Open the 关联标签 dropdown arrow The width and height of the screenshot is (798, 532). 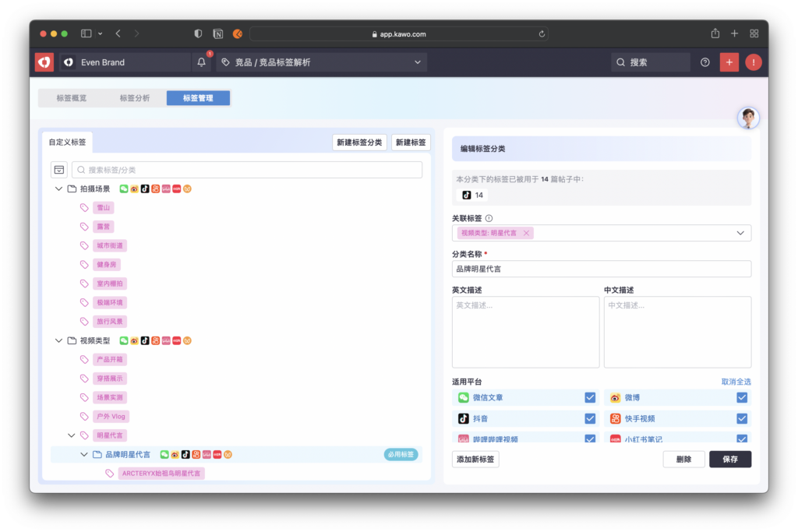point(740,233)
